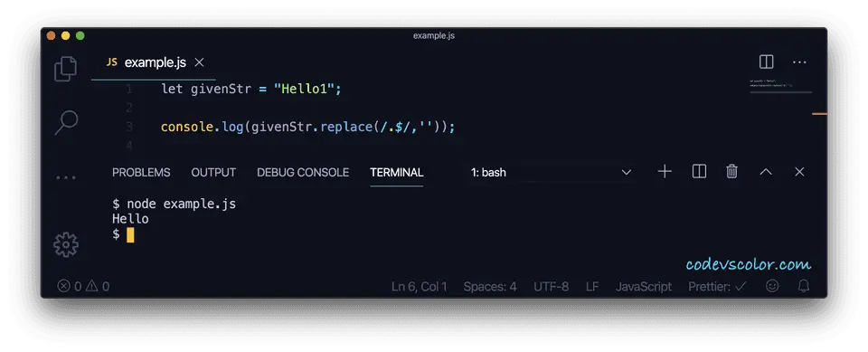The width and height of the screenshot is (868, 352).
Task: Click the "node example.js" terminal command
Action: pyautogui.click(x=181, y=204)
